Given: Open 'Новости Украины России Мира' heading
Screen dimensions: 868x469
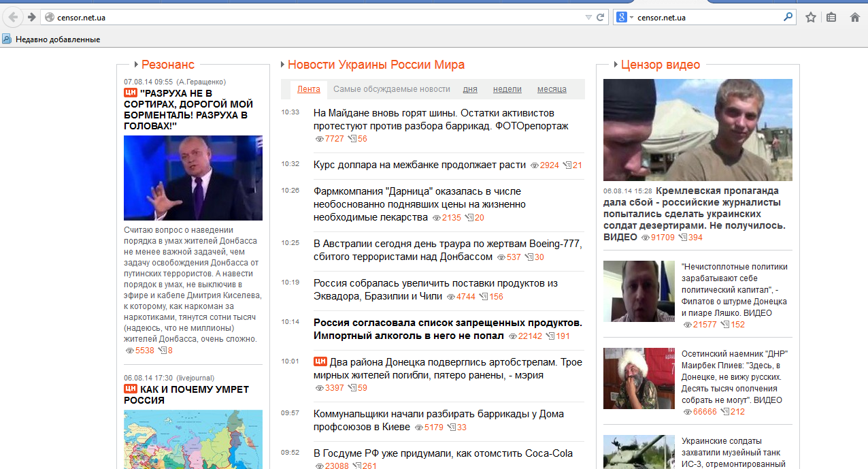Looking at the screenshot, I should [376, 65].
